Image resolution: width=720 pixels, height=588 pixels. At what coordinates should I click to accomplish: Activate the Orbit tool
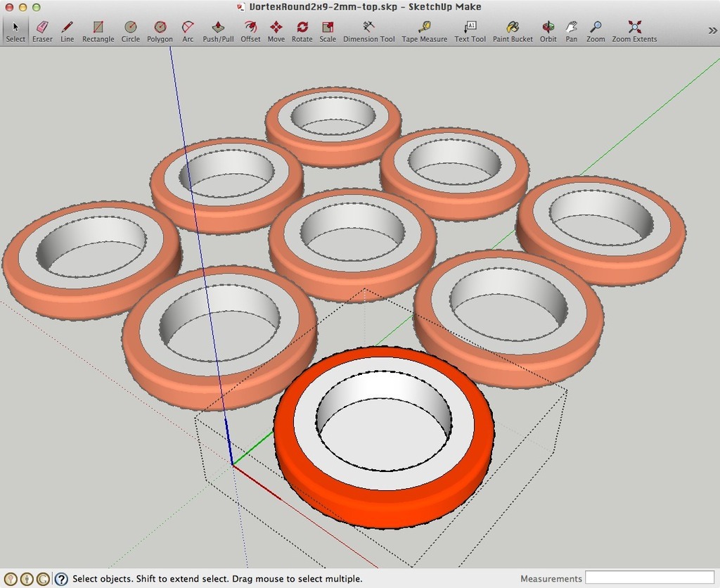[548, 31]
